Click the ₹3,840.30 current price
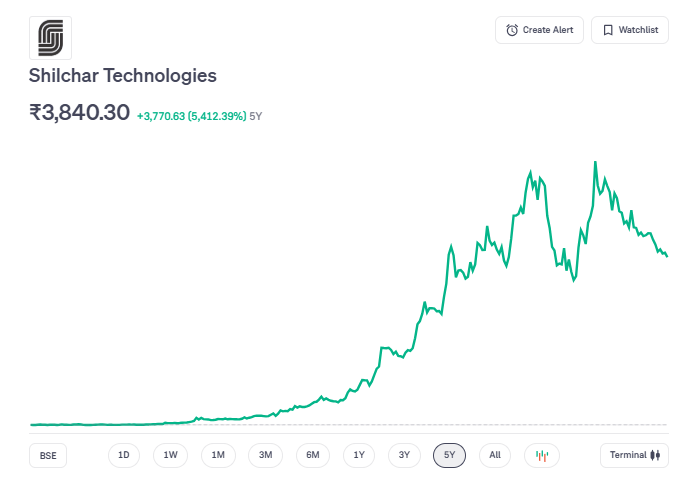The width and height of the screenshot is (691, 482). pos(80,113)
